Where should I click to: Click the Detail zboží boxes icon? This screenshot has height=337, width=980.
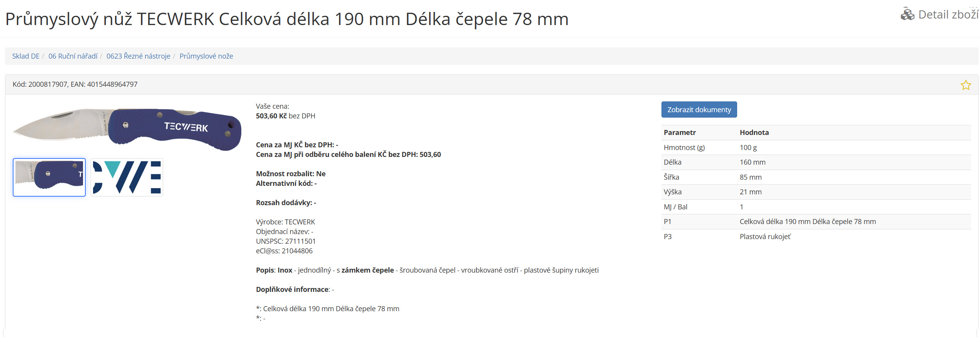pos(907,14)
